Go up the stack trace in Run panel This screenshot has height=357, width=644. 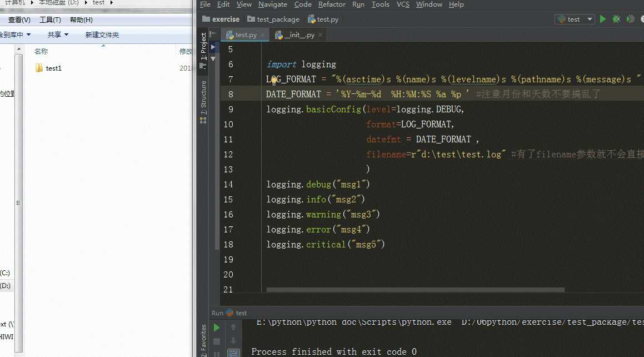click(x=233, y=327)
